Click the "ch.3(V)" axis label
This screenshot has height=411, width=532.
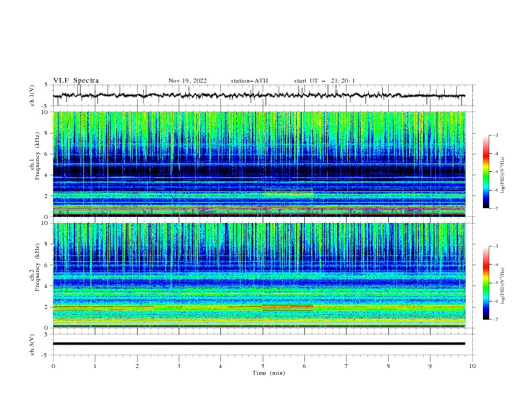point(32,345)
